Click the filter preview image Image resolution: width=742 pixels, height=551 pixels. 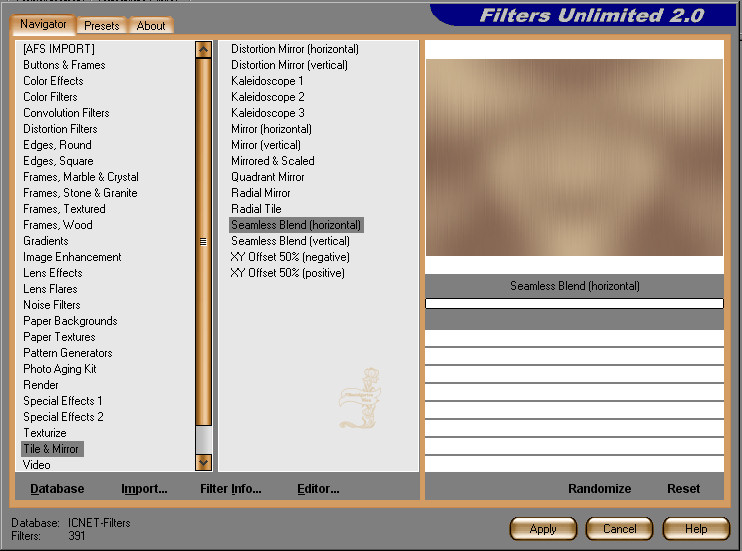click(574, 157)
